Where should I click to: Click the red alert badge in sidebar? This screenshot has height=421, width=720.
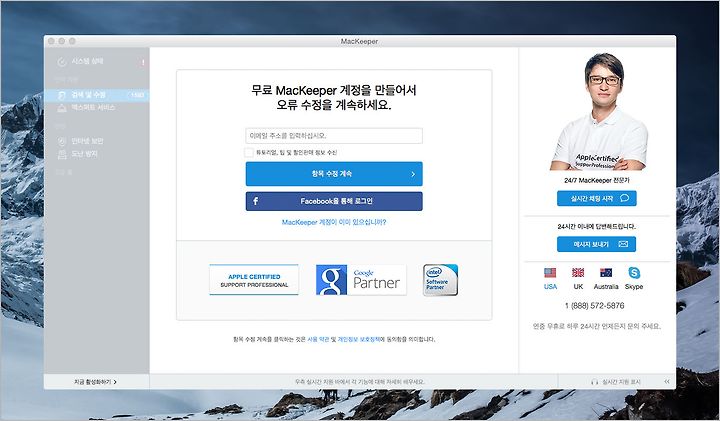click(x=143, y=62)
